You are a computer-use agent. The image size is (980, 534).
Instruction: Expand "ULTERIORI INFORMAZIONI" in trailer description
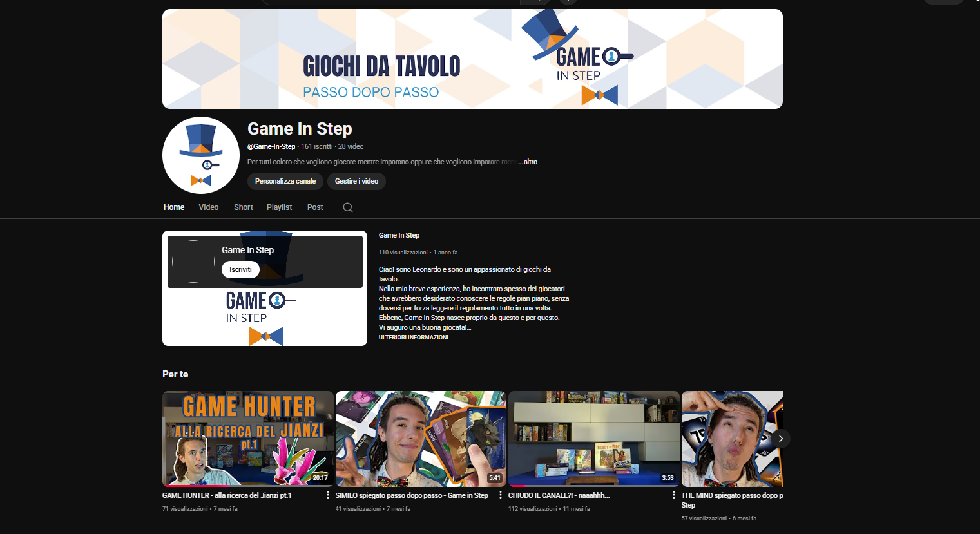[413, 338]
